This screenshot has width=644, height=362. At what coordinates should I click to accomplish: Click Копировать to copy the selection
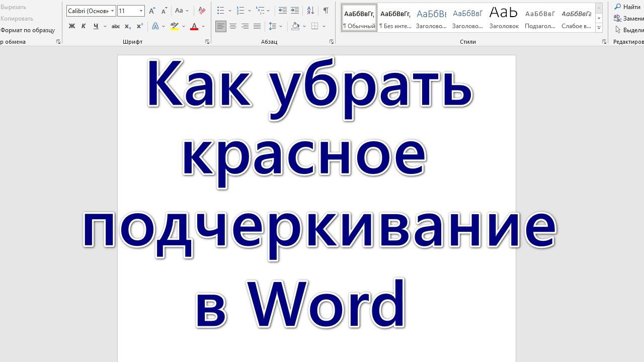coord(17,19)
